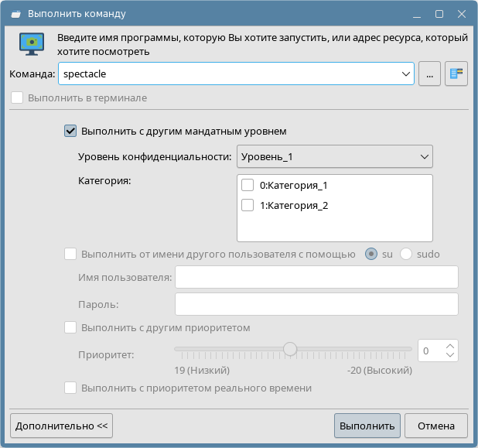The image size is (478, 448).
Task: Minimize the Выполнить команду dialog
Action: tap(418, 14)
